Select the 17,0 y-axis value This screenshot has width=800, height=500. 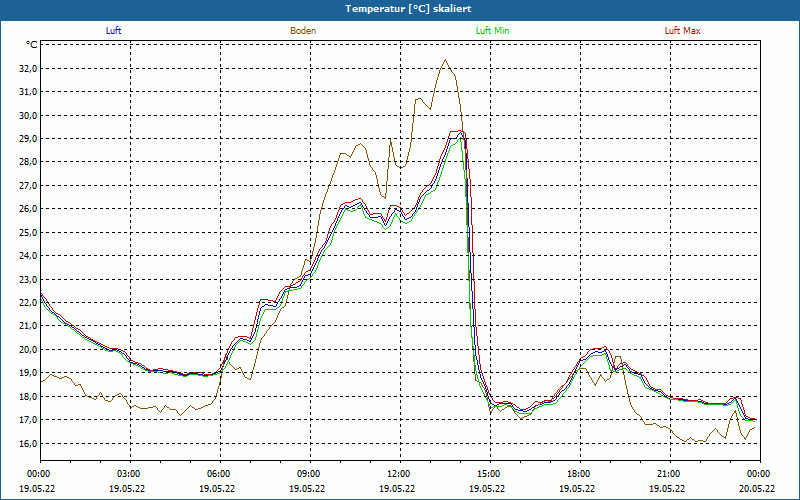(x=28, y=420)
